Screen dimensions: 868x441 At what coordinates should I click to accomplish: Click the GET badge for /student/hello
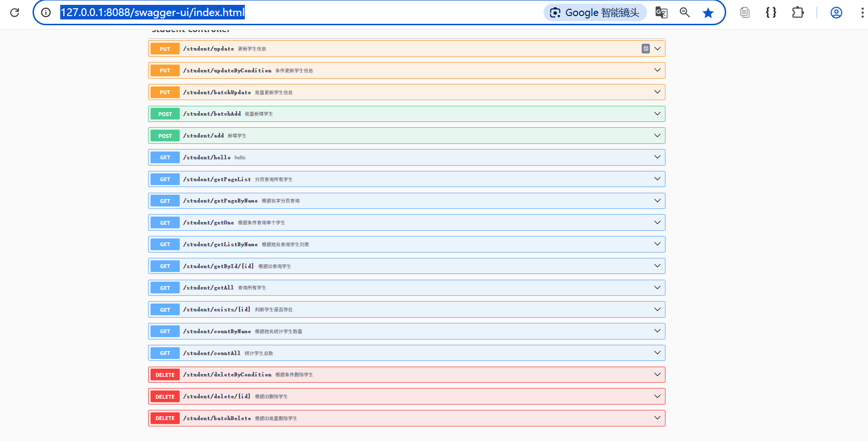point(165,157)
